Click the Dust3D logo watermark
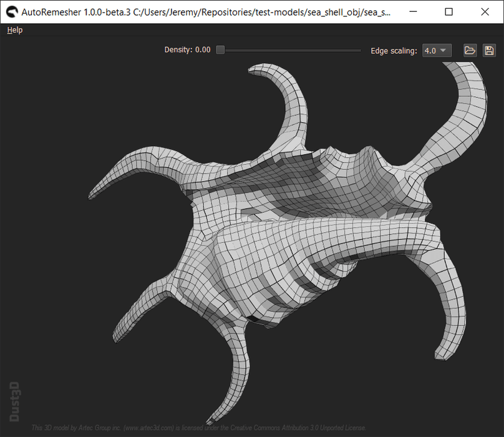Image resolution: width=504 pixels, height=437 pixels. tap(15, 400)
